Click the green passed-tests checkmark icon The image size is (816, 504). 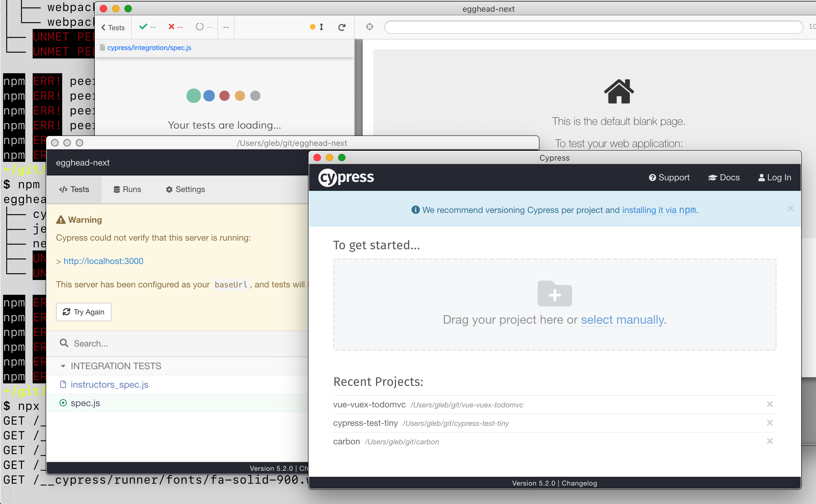[143, 27]
